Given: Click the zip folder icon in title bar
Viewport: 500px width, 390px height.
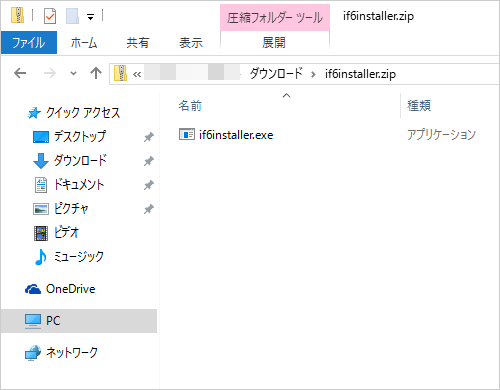Looking at the screenshot, I should [17, 15].
